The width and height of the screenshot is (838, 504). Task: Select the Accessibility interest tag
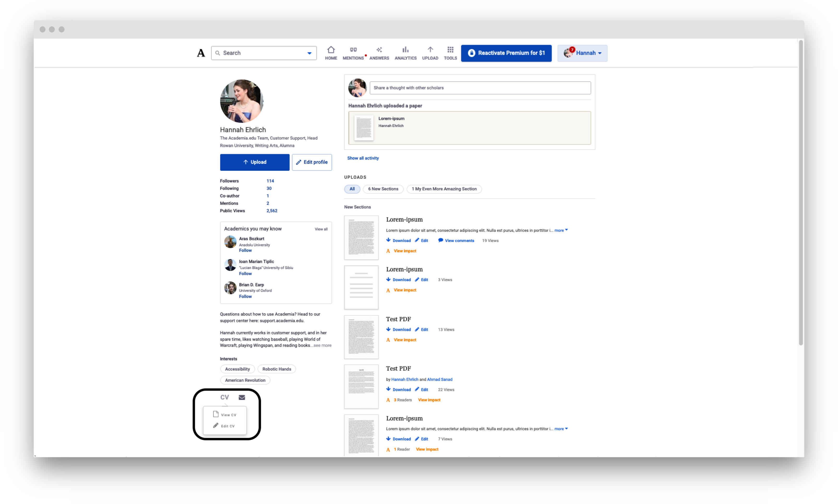point(237,369)
